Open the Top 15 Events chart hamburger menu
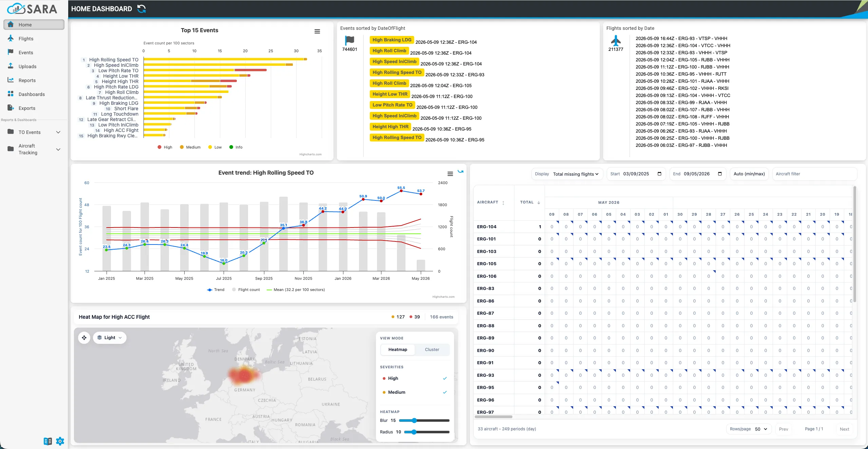The height and width of the screenshot is (449, 868). tap(317, 31)
